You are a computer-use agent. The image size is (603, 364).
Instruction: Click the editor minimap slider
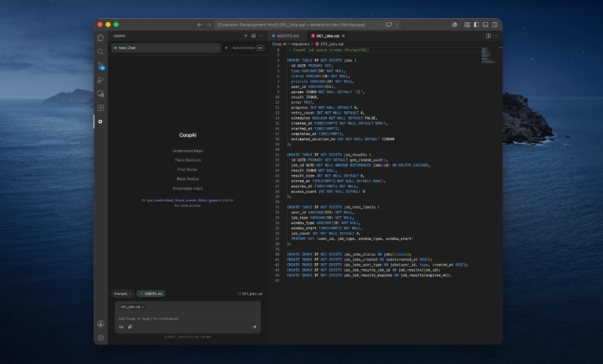point(489,55)
